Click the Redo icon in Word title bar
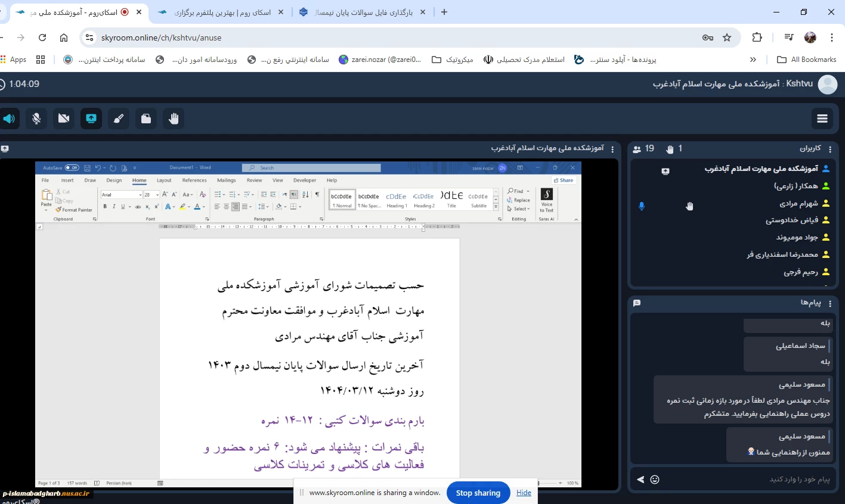The height and width of the screenshot is (504, 845). coord(113,168)
